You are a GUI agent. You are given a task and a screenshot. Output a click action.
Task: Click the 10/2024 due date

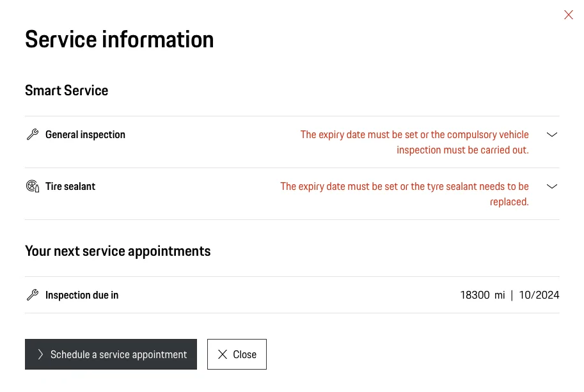(x=539, y=295)
